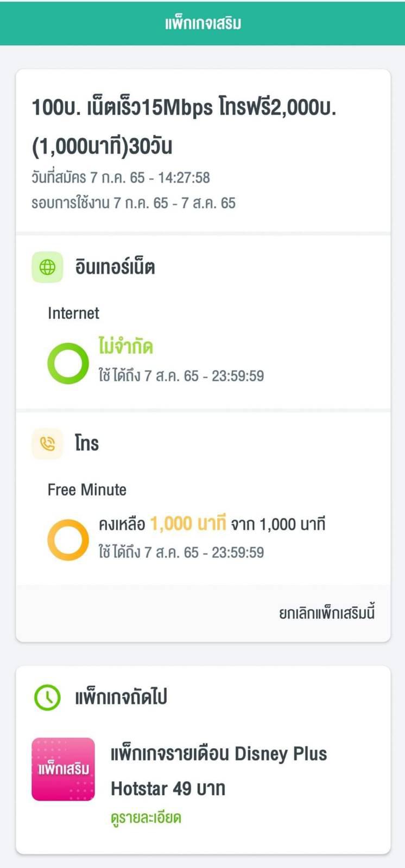Viewport: 405px width, 868px height.
Task: Click the คงเหลือ 1,000 นาที remaining text
Action: [162, 524]
